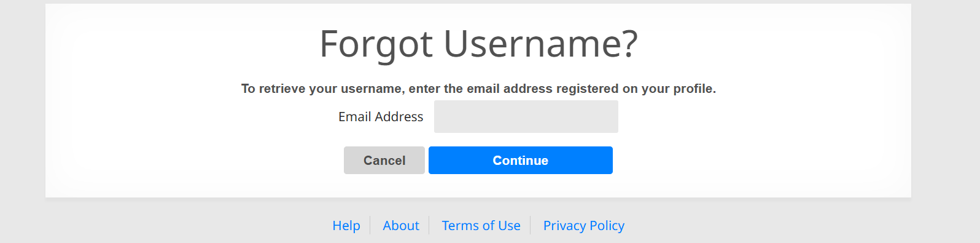Screen dimensions: 980x243
Task: Open the Privacy Policy link
Action: [x=583, y=225]
